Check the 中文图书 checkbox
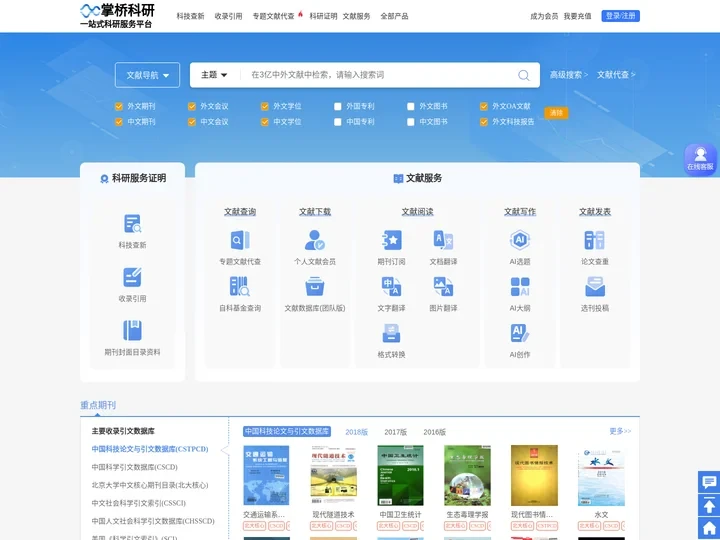 click(x=411, y=122)
